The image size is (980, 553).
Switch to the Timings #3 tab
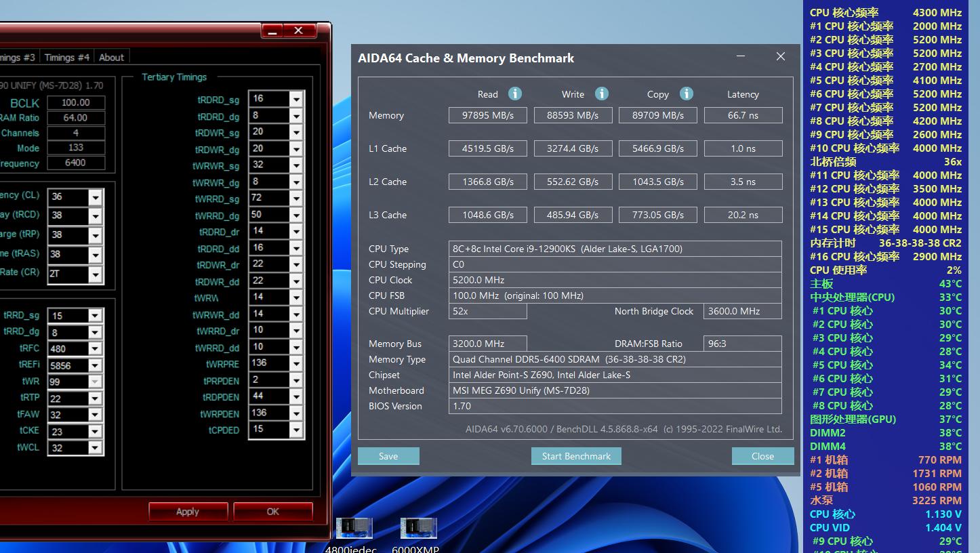(x=18, y=58)
